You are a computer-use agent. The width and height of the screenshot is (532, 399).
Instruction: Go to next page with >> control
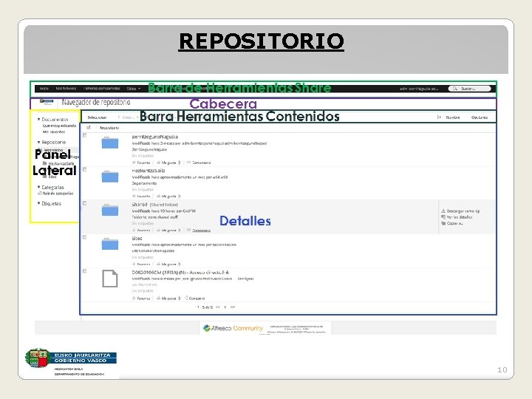tap(233, 307)
